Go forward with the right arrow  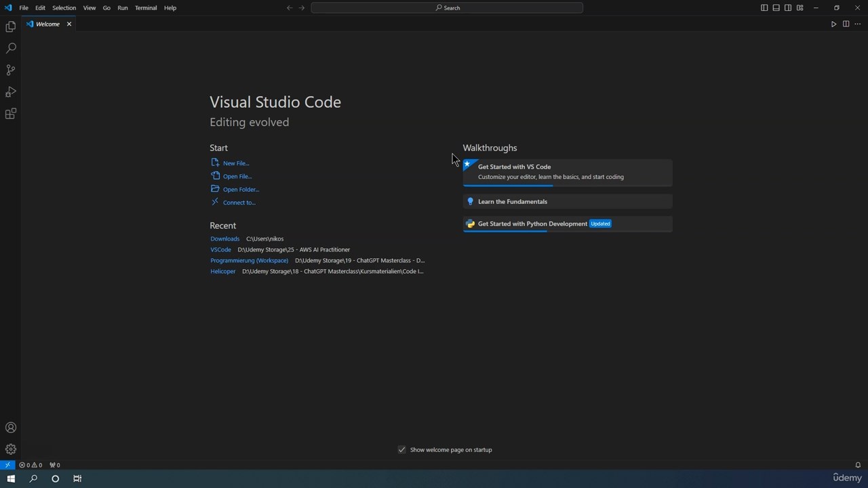[302, 8]
